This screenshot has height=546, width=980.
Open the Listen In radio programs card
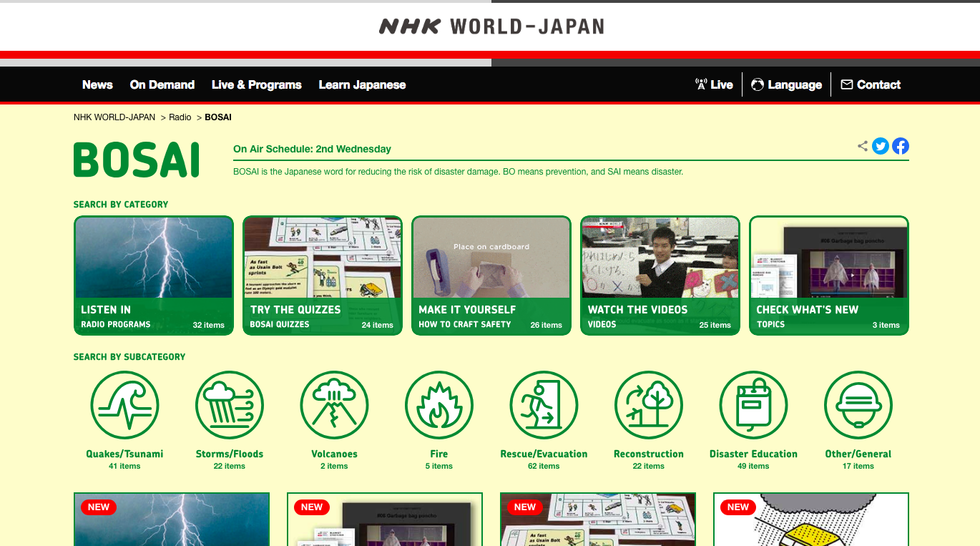tap(154, 276)
